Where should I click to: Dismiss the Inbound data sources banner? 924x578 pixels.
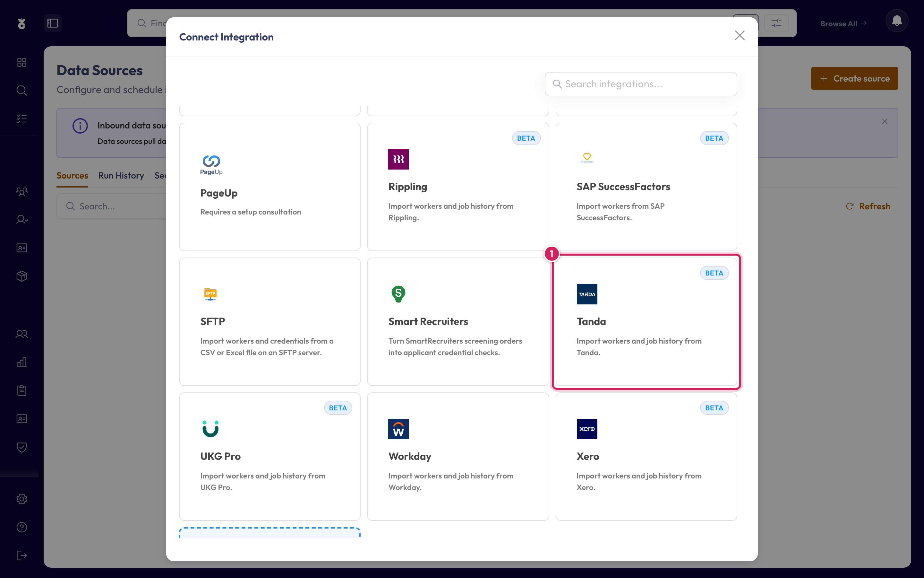tap(884, 122)
